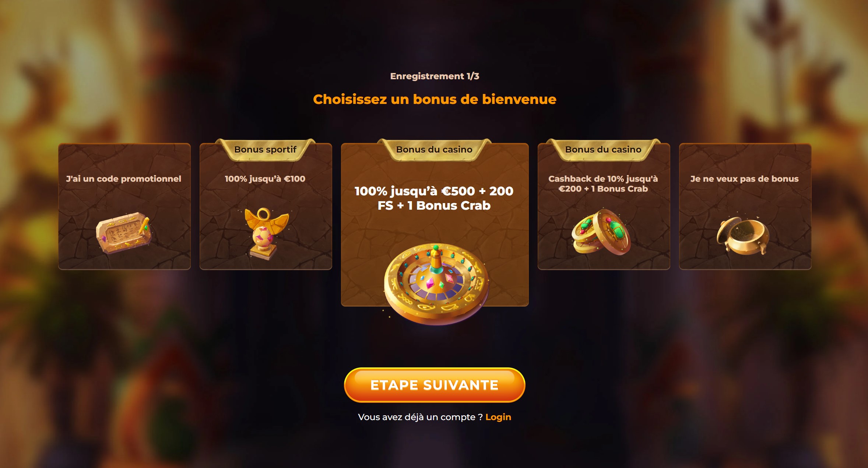Click the hieroglyph stone tablet icon

point(124,233)
